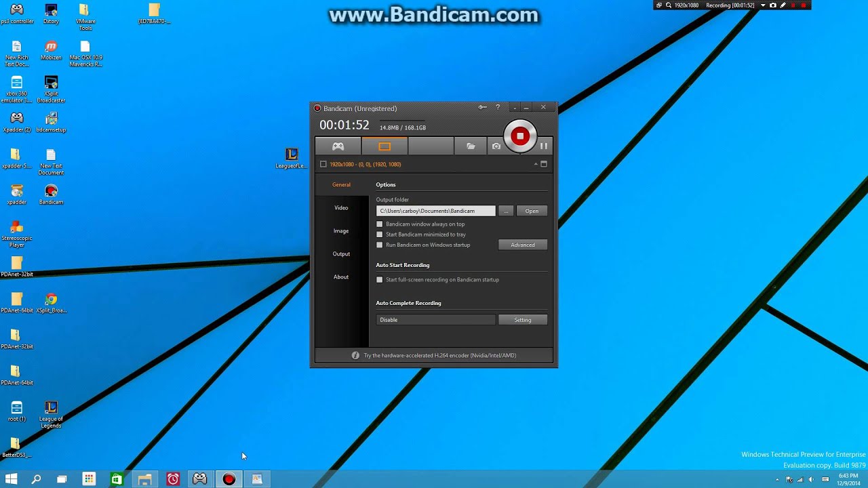Select the ps3 controller desktop icon
This screenshot has width=868, height=488.
click(x=17, y=14)
